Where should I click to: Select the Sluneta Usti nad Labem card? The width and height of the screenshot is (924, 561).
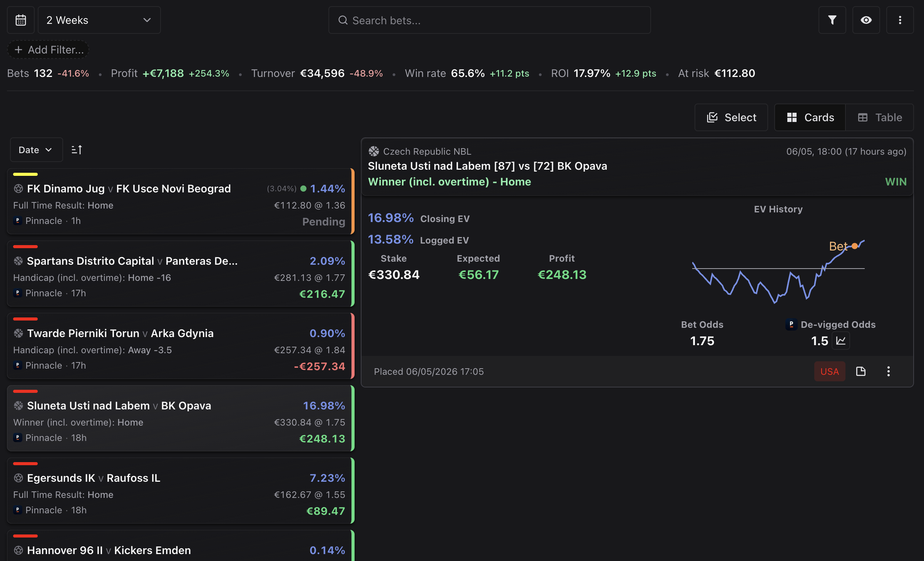(x=180, y=418)
